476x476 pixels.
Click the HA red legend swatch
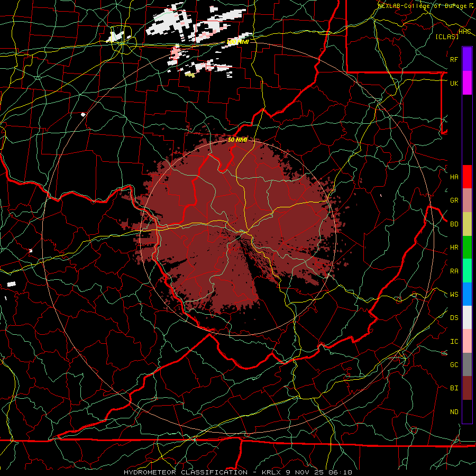(467, 177)
